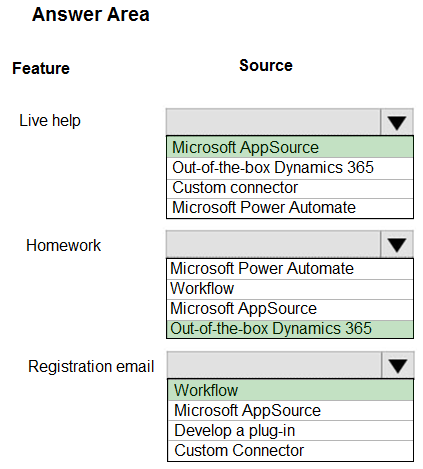Click the Source column header
423x469 pixels.
[266, 65]
